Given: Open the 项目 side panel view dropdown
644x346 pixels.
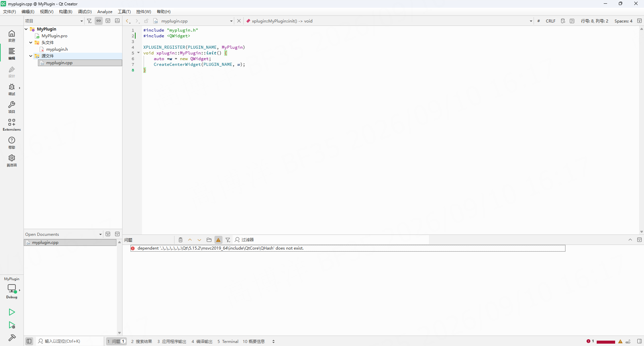Looking at the screenshot, I should (54, 21).
